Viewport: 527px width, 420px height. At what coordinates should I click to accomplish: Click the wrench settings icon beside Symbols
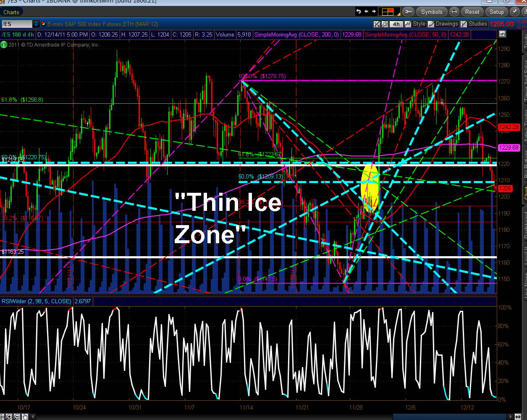coord(408,12)
